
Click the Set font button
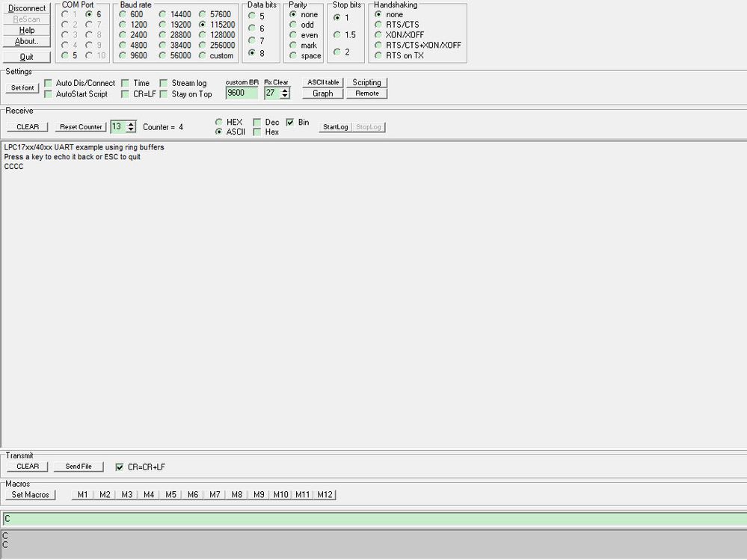tap(22, 87)
